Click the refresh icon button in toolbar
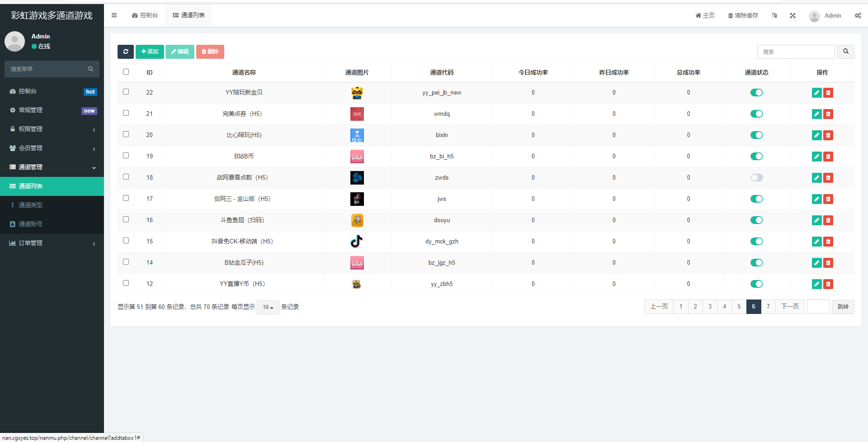 126,52
